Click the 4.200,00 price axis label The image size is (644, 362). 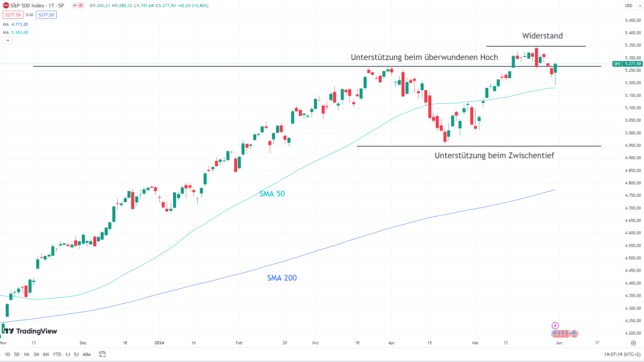[x=633, y=333]
